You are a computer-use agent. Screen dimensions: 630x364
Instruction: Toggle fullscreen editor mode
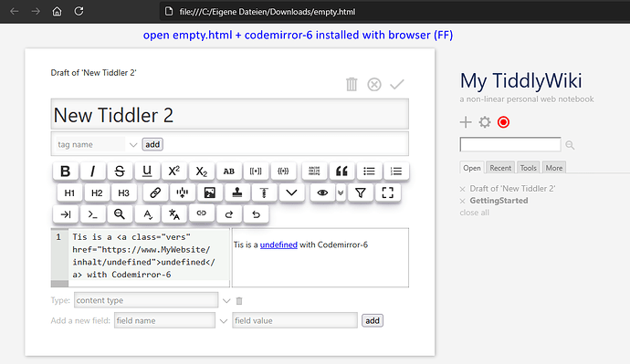[x=388, y=193]
